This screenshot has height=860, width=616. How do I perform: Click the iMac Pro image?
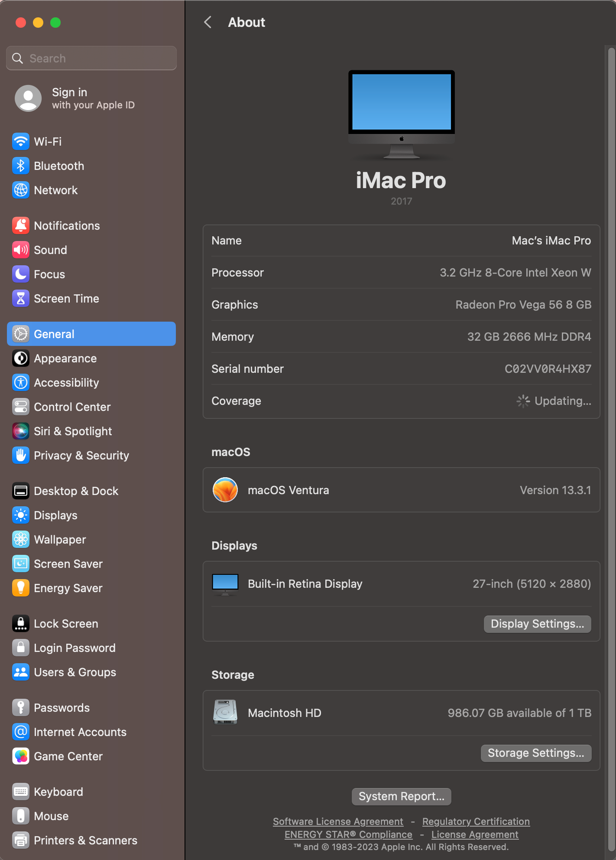pos(402,115)
